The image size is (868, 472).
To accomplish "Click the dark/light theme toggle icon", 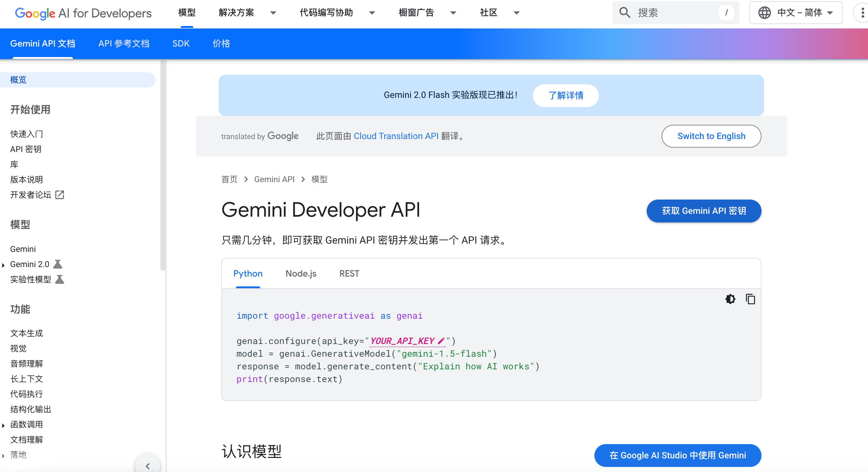I will pyautogui.click(x=730, y=299).
